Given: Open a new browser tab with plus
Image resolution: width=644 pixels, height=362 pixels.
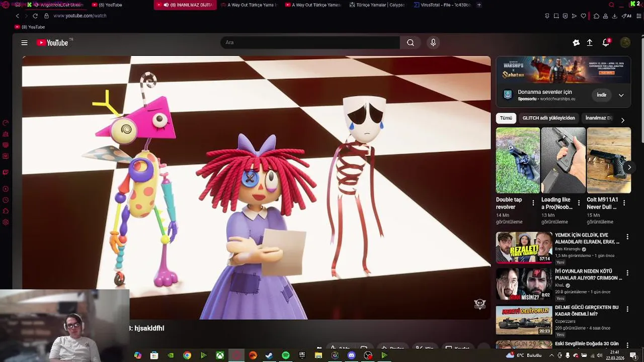Looking at the screenshot, I should click(x=479, y=5).
